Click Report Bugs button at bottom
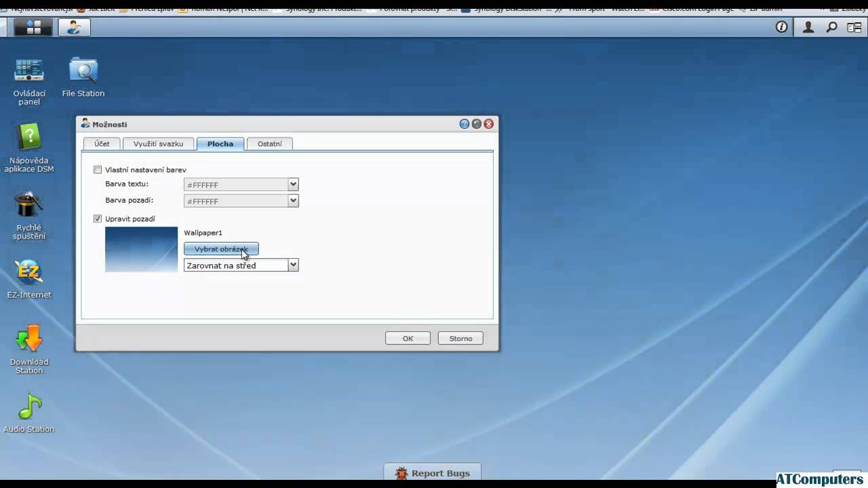The width and height of the screenshot is (868, 488). coord(433,473)
